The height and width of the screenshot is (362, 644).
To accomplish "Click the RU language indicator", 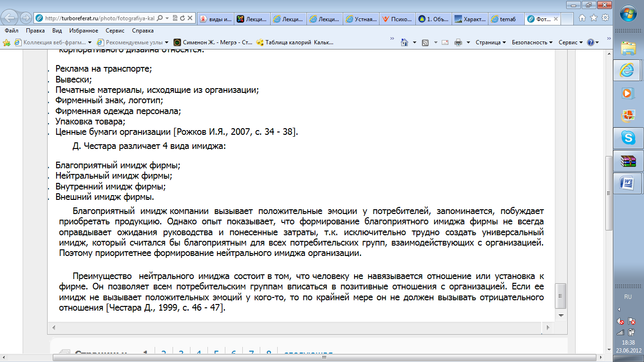I will (627, 297).
